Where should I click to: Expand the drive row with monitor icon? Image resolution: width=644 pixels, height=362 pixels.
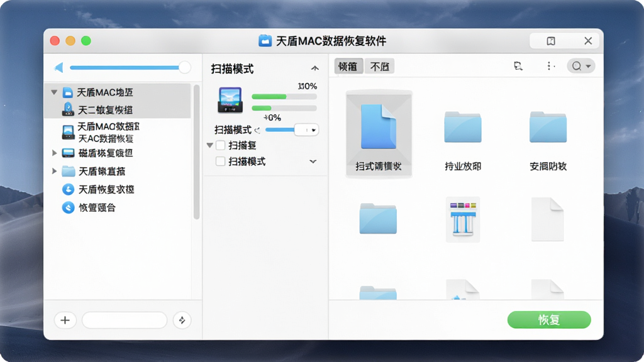[54, 153]
